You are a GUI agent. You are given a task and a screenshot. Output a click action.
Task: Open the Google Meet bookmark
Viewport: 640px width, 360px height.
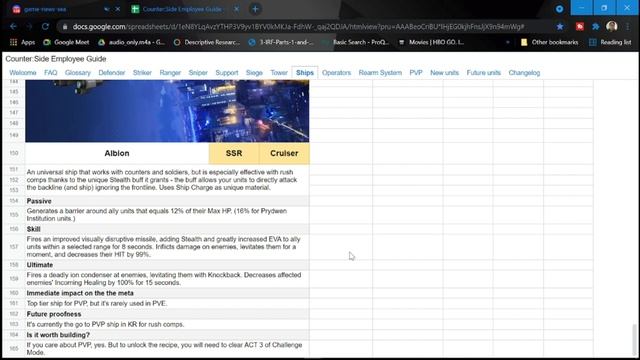click(x=66, y=42)
